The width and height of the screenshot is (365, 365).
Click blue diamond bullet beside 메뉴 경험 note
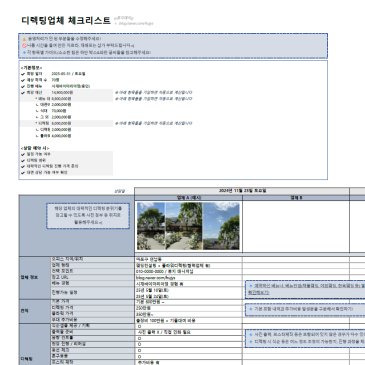[x=250, y=286]
